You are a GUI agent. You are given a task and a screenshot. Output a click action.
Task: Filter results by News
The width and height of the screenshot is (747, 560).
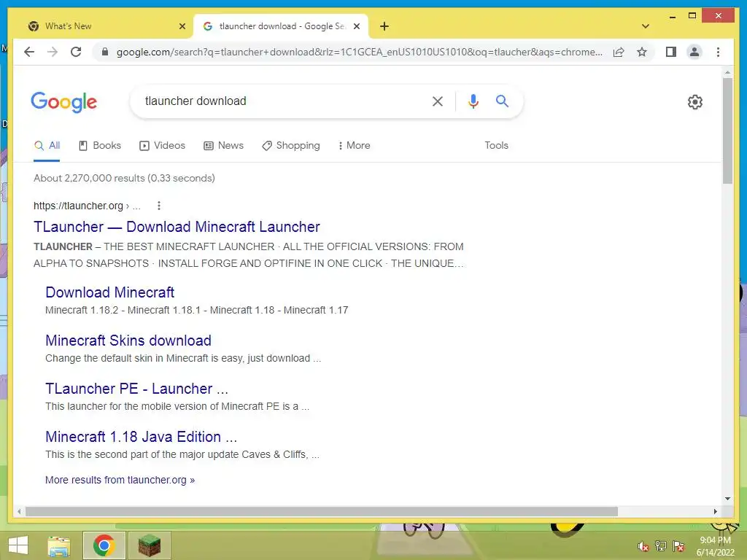(x=223, y=146)
